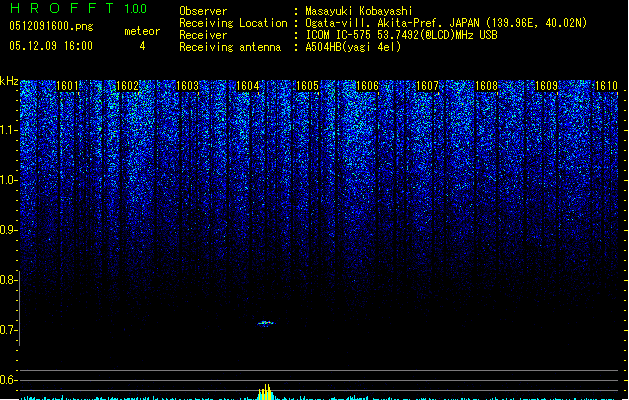Screen dimensions: 629x400
Task: Click the 1610 time marker
Action: pyautogui.click(x=606, y=86)
